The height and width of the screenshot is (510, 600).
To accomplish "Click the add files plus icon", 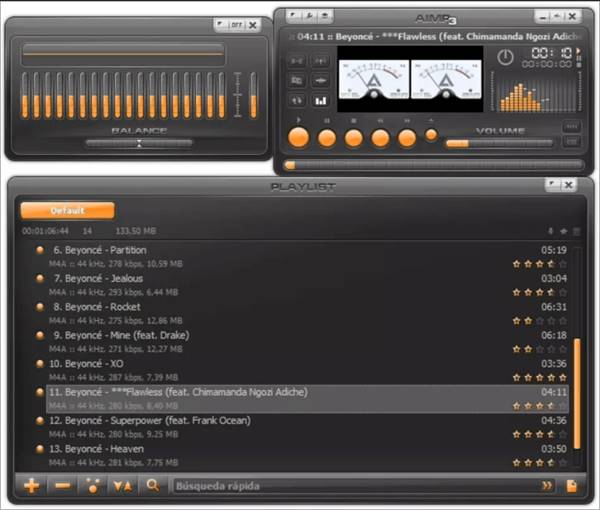I will [32, 486].
